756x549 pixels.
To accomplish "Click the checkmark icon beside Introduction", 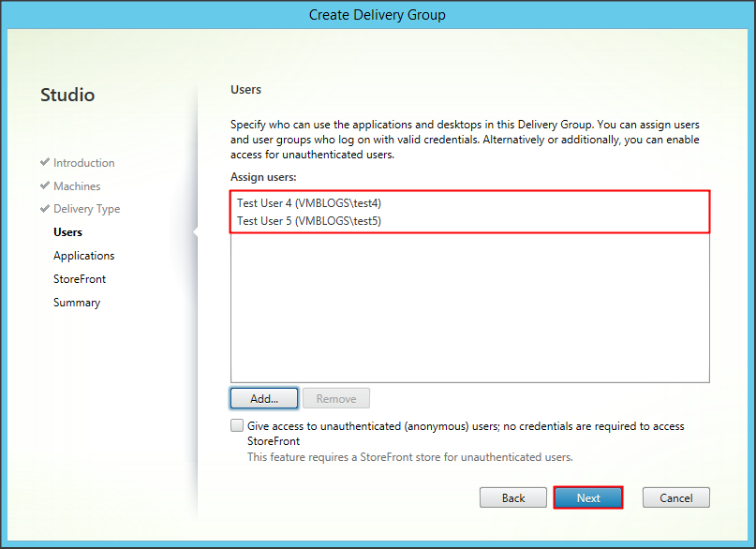I will point(45,162).
